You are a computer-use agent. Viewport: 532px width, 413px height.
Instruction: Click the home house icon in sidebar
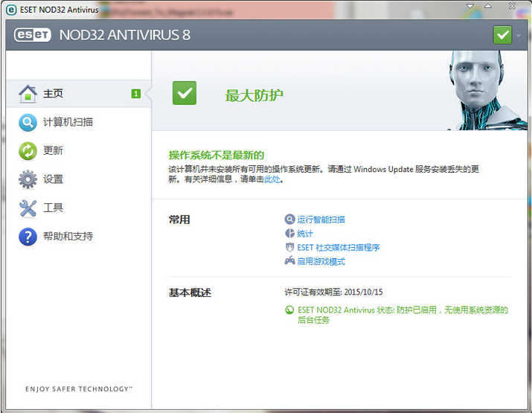[28, 94]
